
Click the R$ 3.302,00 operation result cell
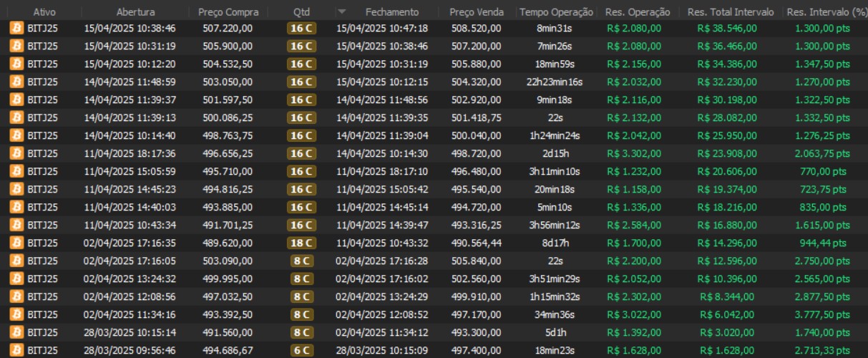pyautogui.click(x=633, y=153)
